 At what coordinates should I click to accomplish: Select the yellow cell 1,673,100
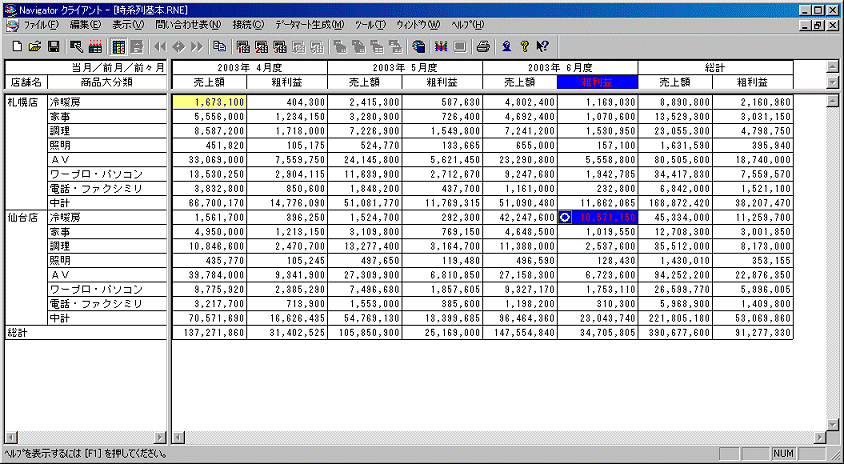coord(209,102)
